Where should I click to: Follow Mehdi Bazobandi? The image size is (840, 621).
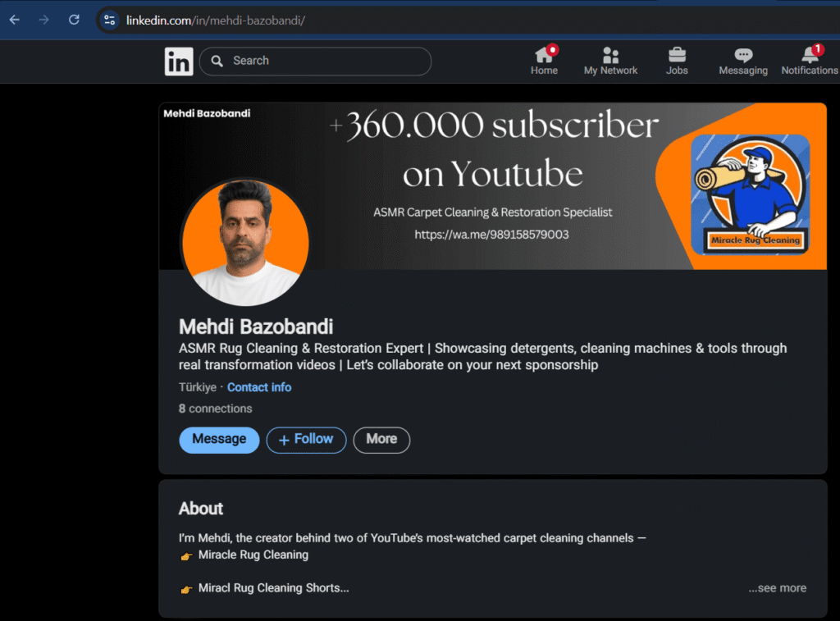click(x=306, y=440)
